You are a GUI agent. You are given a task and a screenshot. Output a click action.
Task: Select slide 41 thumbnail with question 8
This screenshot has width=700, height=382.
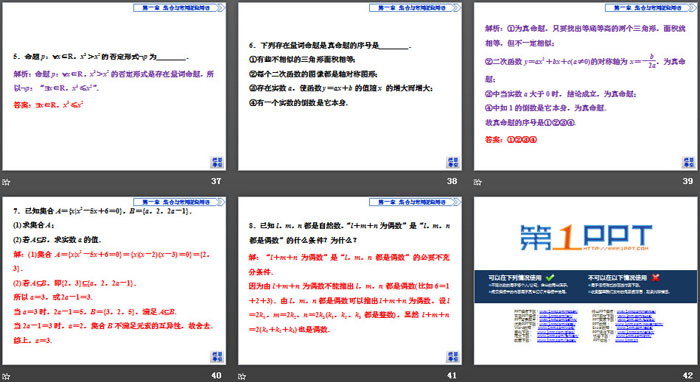click(x=350, y=281)
